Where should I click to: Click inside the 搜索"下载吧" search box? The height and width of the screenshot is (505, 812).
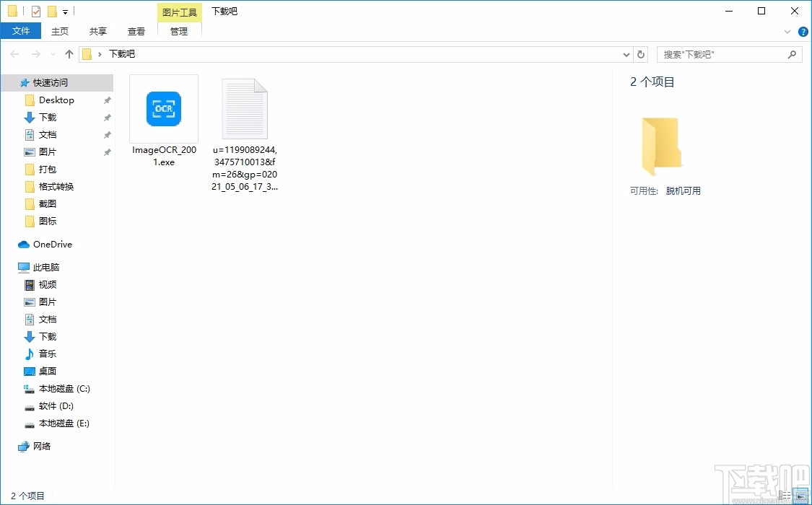point(722,53)
